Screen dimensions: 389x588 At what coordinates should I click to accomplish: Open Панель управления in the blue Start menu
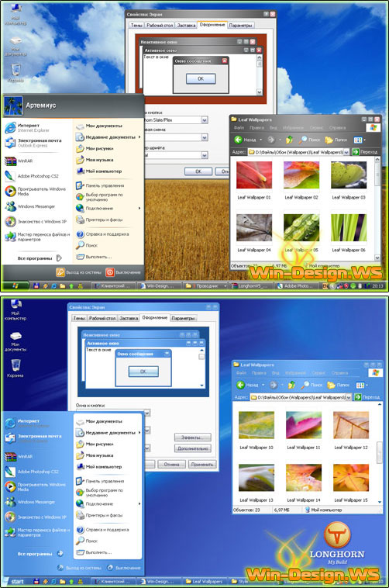pos(100,481)
